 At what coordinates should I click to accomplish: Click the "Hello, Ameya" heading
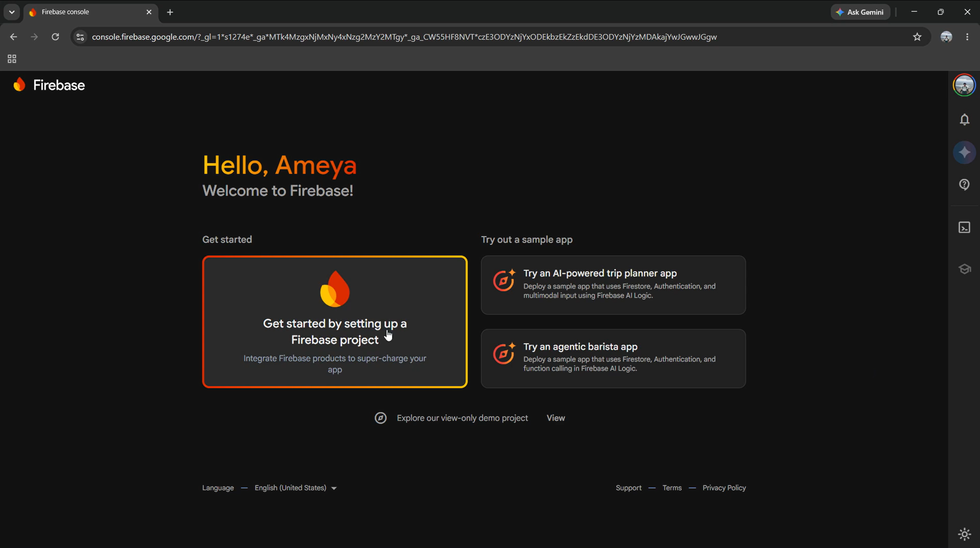(x=280, y=165)
